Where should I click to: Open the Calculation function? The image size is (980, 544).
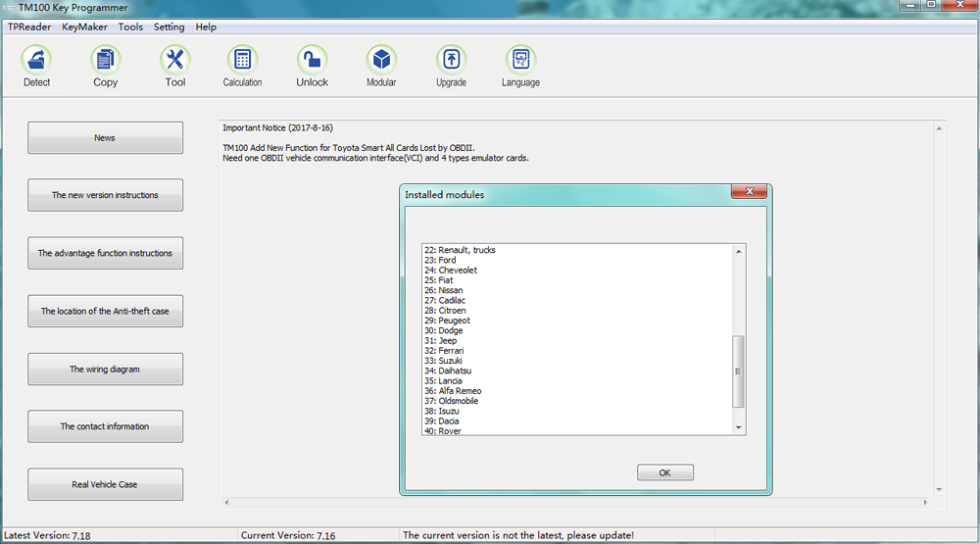[x=242, y=66]
